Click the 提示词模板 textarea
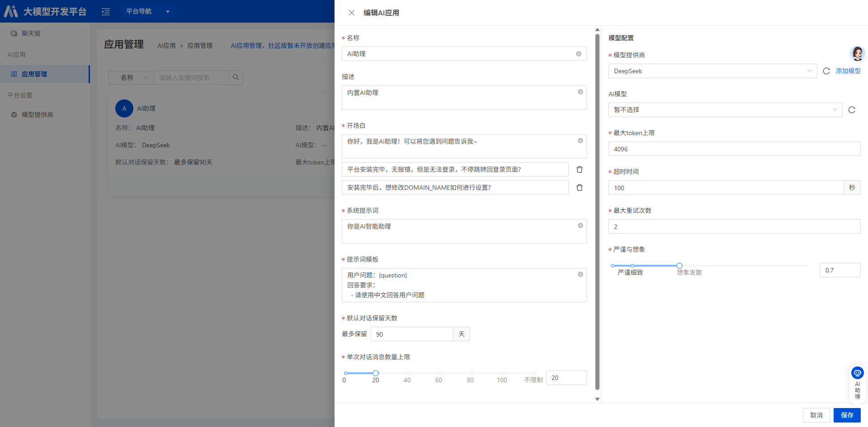Screen dimensions: 868x427 point(464,285)
